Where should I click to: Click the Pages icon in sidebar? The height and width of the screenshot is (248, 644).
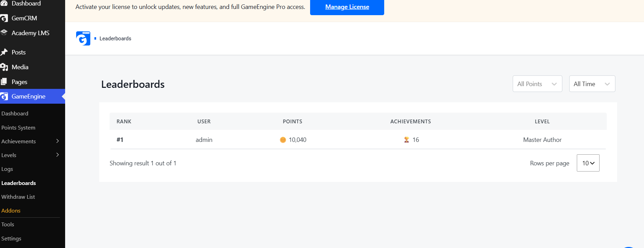click(4, 82)
